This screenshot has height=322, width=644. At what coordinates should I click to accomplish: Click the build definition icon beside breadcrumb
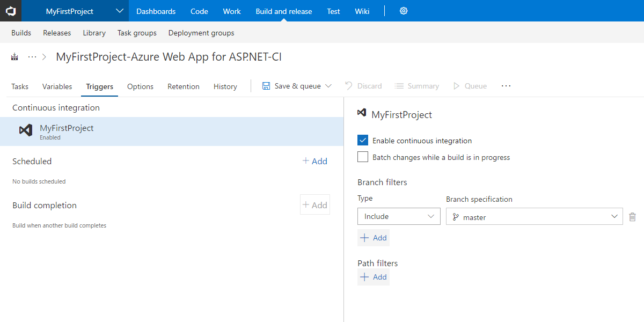click(x=14, y=57)
